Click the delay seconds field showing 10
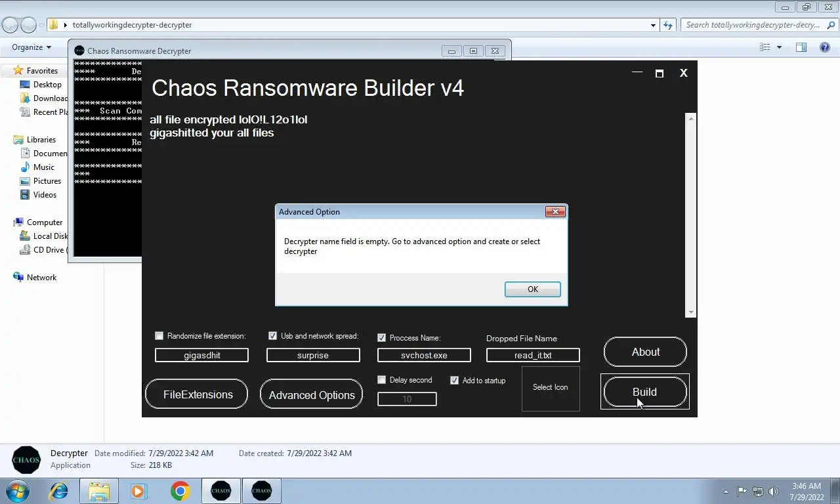This screenshot has height=504, width=840. tap(407, 399)
